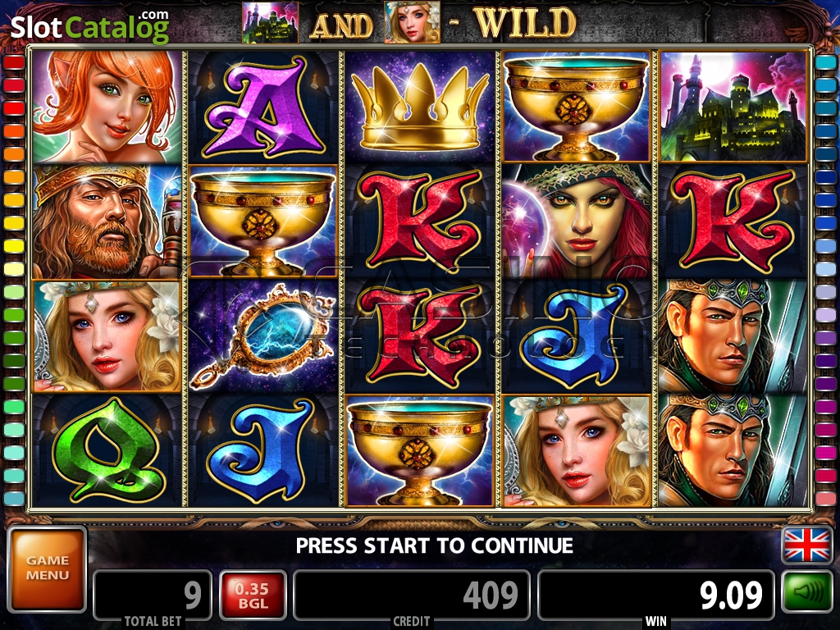Click the purple letter A symbol
This screenshot has width=840, height=630.
[x=262, y=107]
